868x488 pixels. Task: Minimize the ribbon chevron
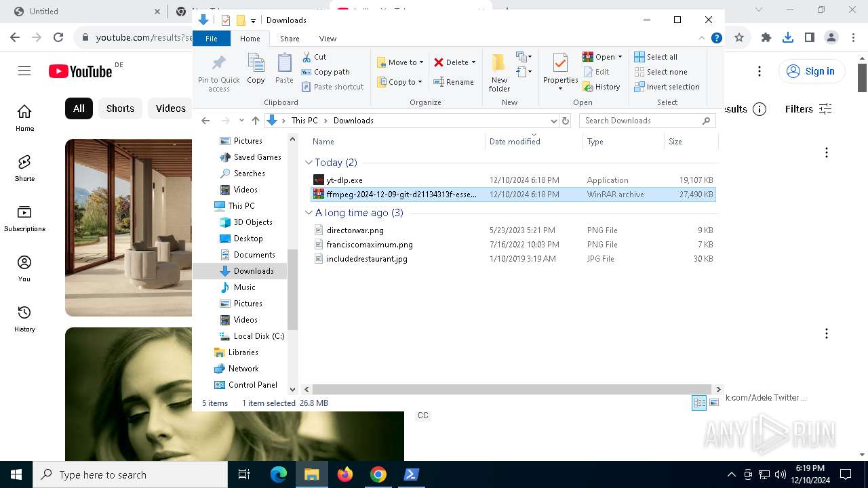coord(702,39)
